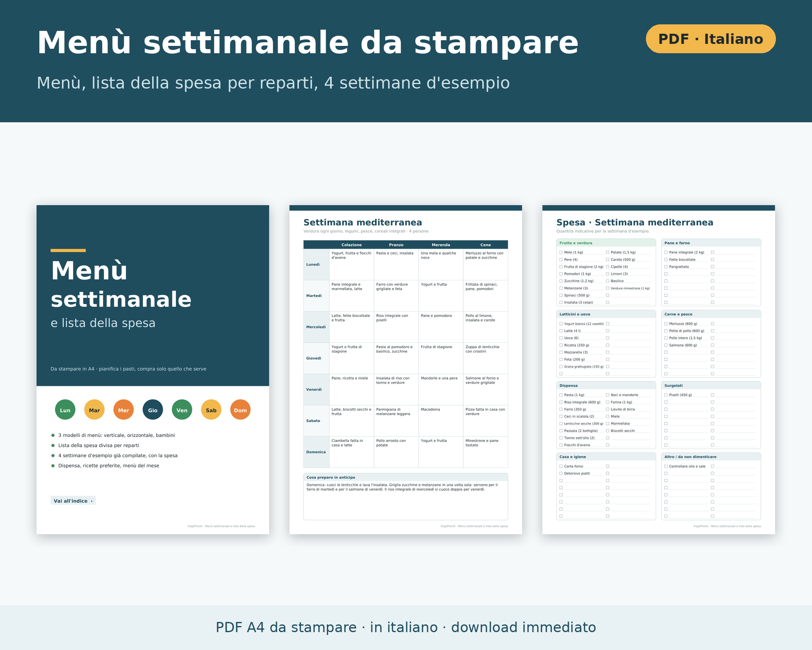
Task: Click the Macedonia merenda cell
Action: point(441,421)
